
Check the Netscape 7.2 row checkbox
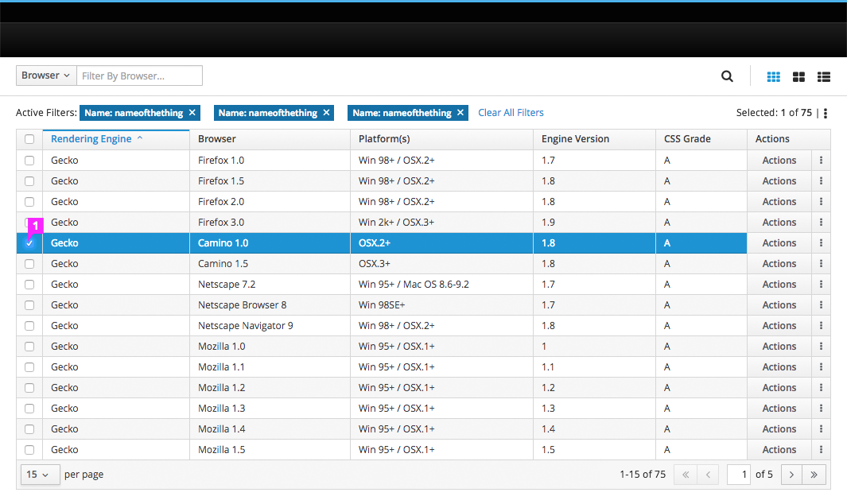tap(29, 284)
